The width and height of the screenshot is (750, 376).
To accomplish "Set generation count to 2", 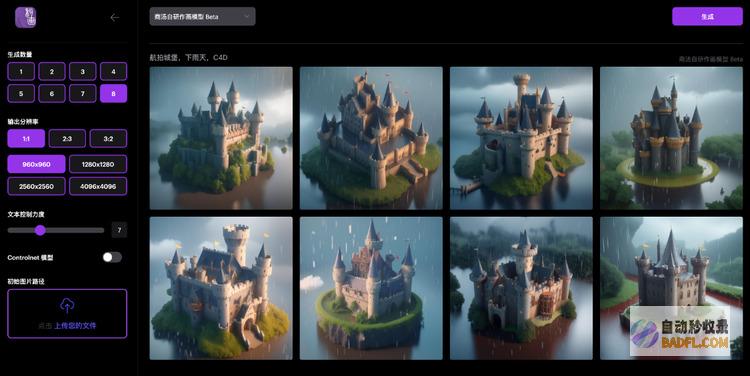I will (x=52, y=71).
